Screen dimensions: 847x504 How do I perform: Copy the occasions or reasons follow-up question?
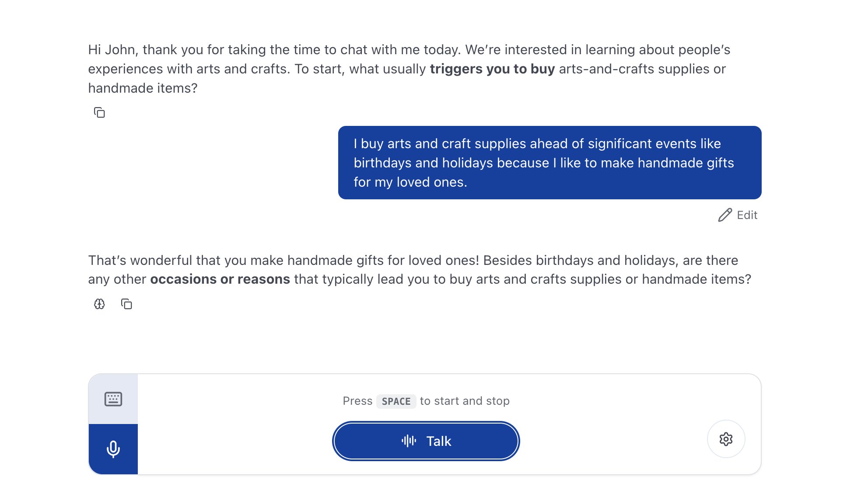click(126, 304)
